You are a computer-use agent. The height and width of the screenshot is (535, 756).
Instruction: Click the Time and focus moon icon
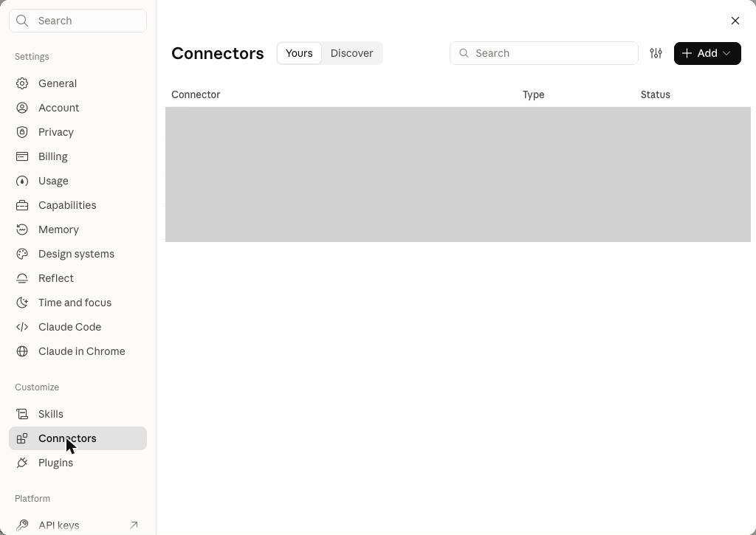[22, 303]
